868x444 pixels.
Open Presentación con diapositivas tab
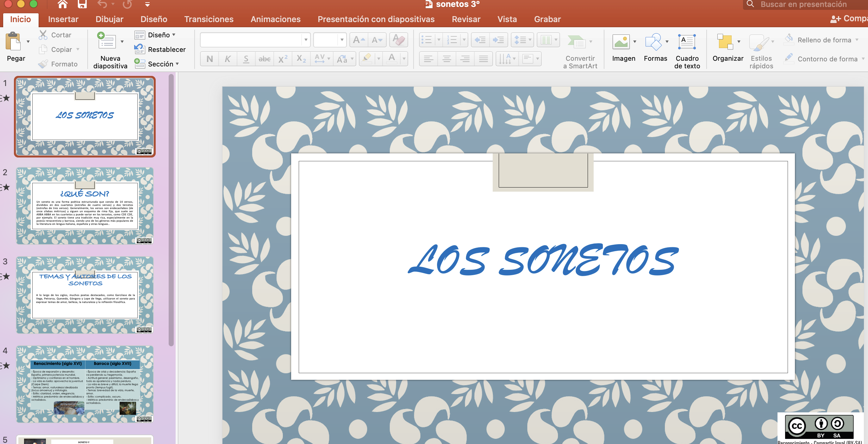pyautogui.click(x=376, y=19)
